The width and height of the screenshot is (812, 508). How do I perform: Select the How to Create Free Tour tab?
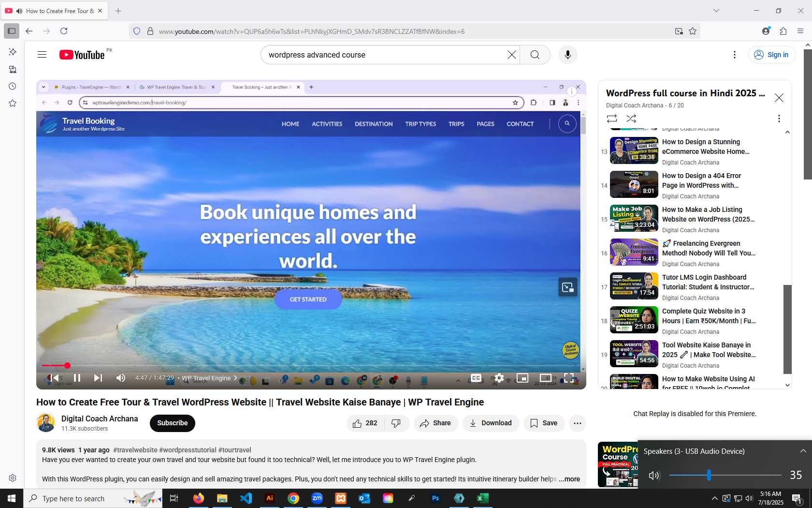coord(54,11)
